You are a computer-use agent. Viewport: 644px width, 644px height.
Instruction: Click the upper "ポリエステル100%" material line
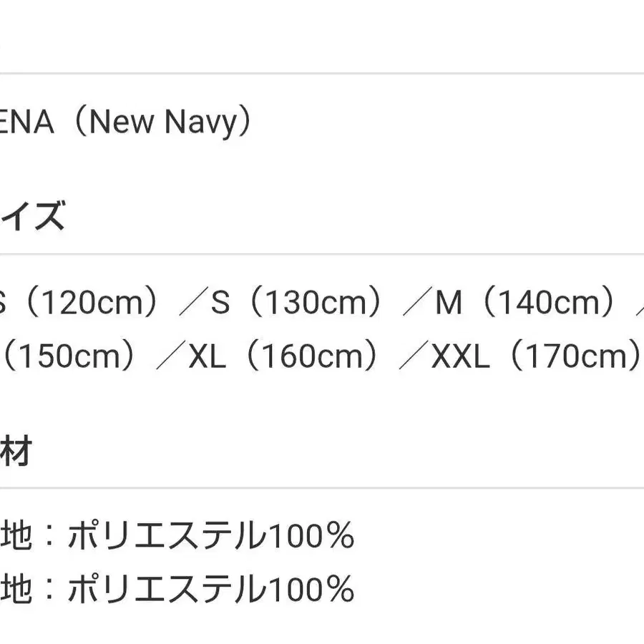coord(211,535)
